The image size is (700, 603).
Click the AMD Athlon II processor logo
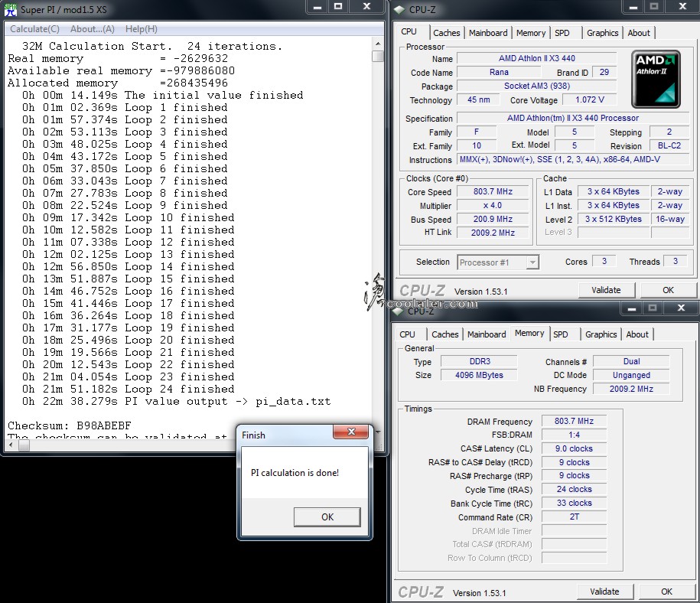click(x=656, y=79)
